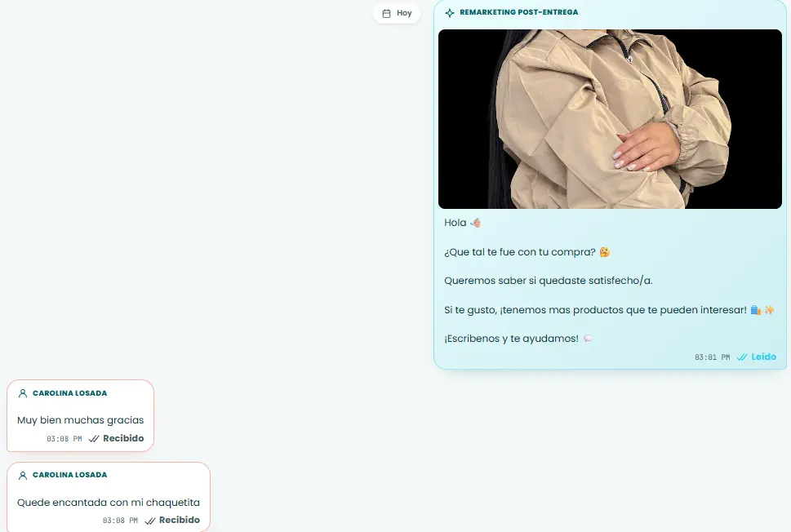Open the beige jacket image
Viewport: 791px width, 532px height.
[610, 119]
